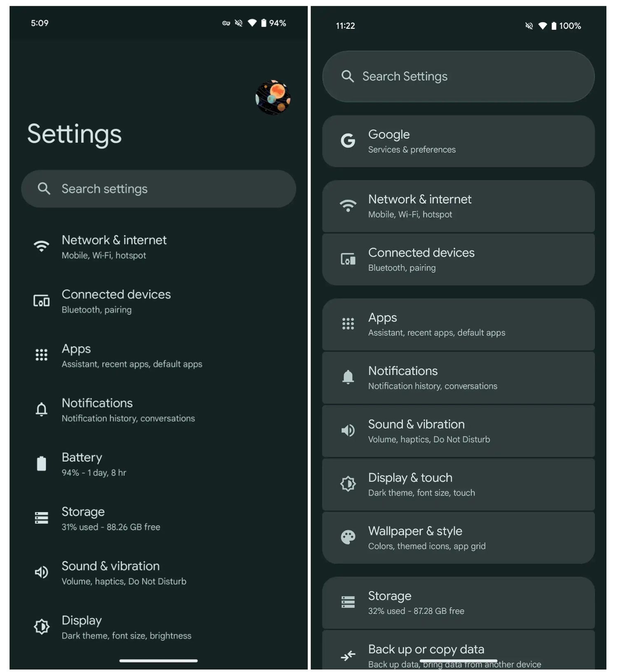
Task: Tap the muted bell icon beside 100% battery
Action: (x=529, y=26)
